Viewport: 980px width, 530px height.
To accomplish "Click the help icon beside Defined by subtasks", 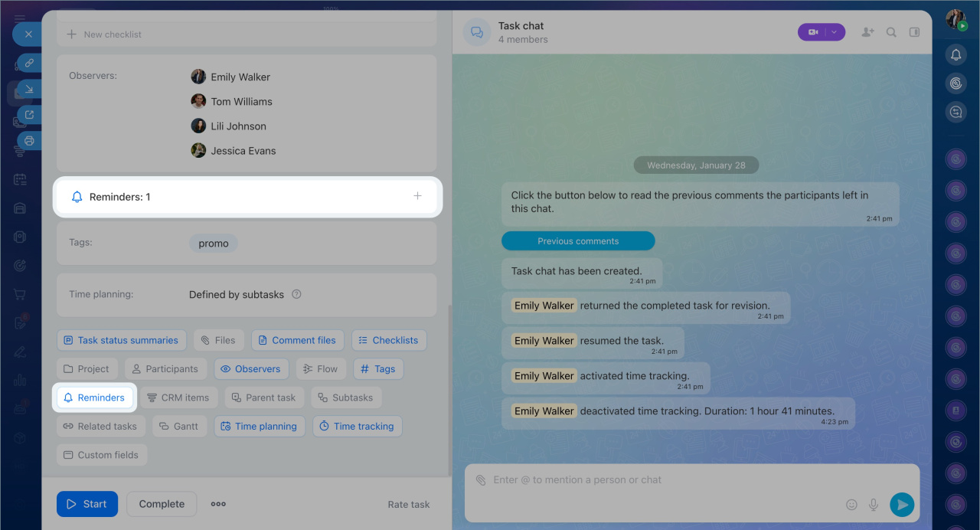I will tap(297, 294).
